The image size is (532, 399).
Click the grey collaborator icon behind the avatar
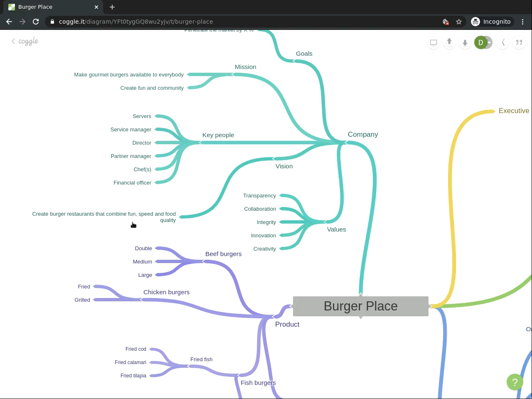490,42
